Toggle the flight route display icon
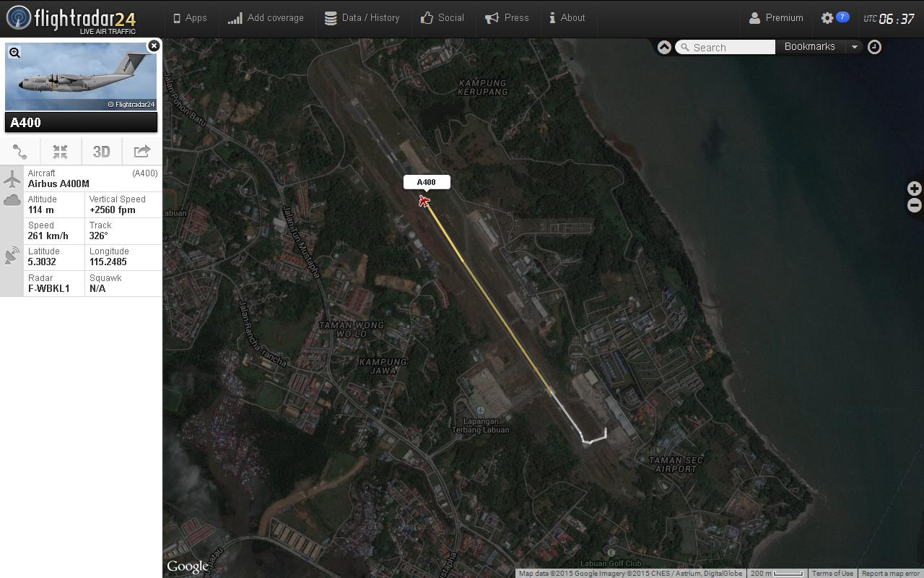 pos(19,152)
